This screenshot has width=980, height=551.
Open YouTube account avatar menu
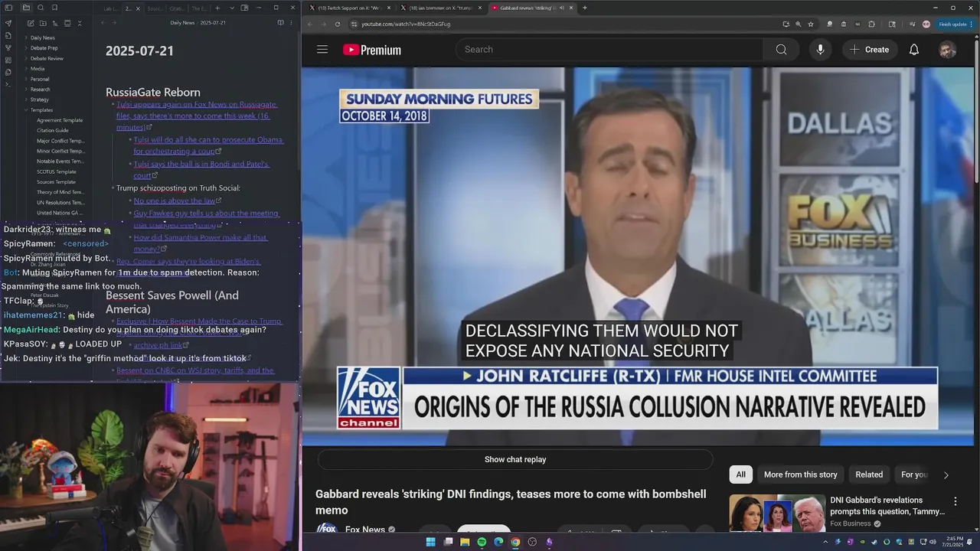tap(947, 50)
